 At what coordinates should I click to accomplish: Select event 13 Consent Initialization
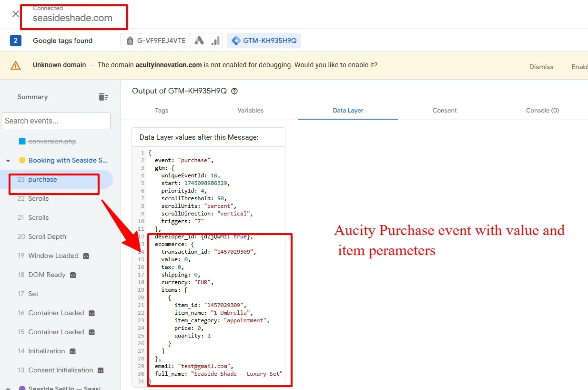tap(56, 370)
